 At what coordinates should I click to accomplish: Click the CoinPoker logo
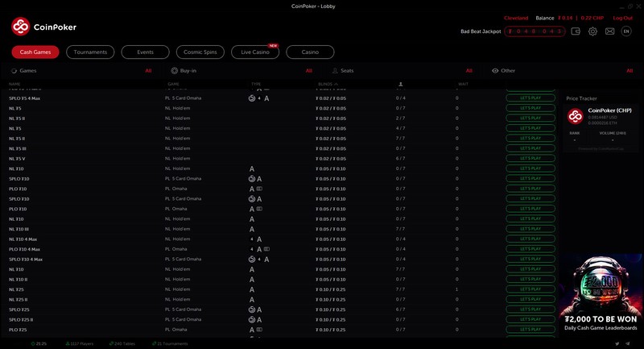click(x=43, y=27)
